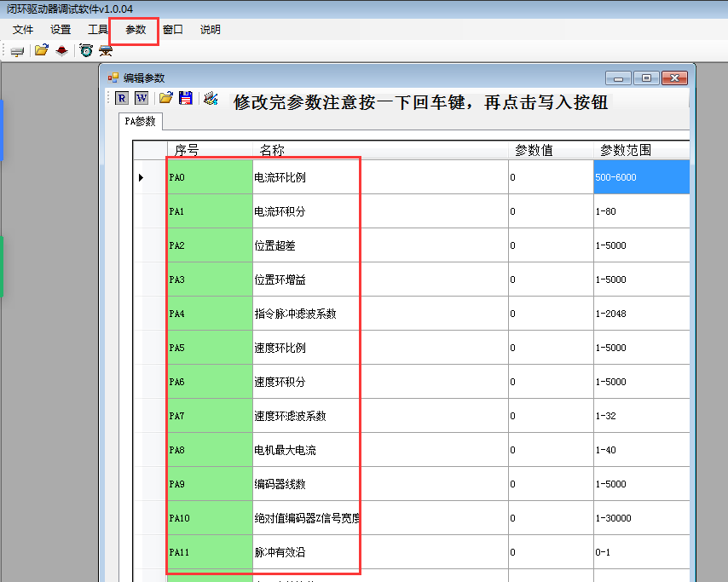728x582 pixels.
Task: Click the 名称 column header
Action: click(380, 150)
